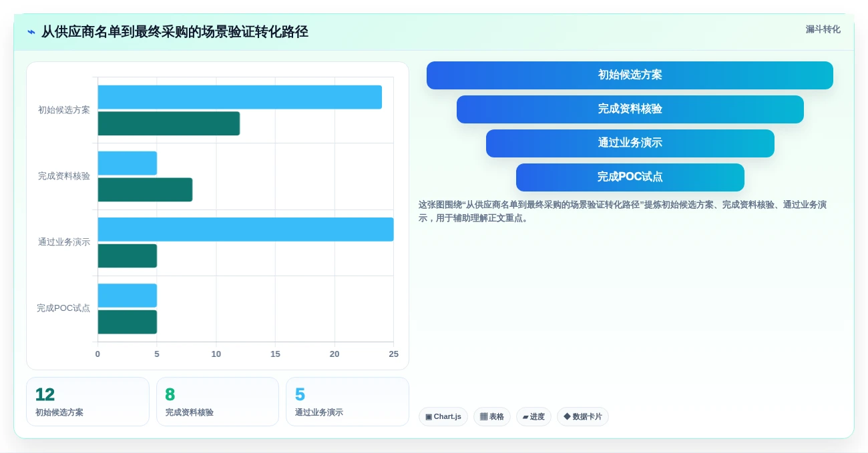Click the x-axis tick value 15
Screen dimensions: 868x453
[x=275, y=354]
